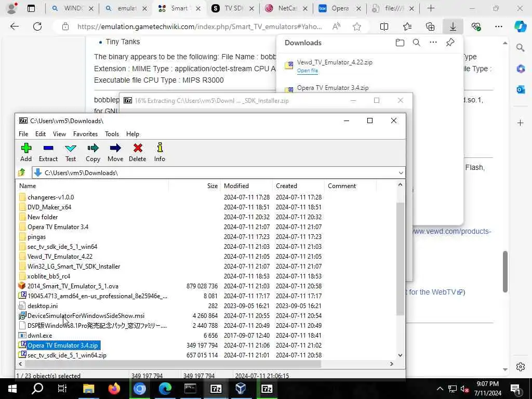
Task: Select the changeres-v1.0.0 folder
Action: click(50, 197)
